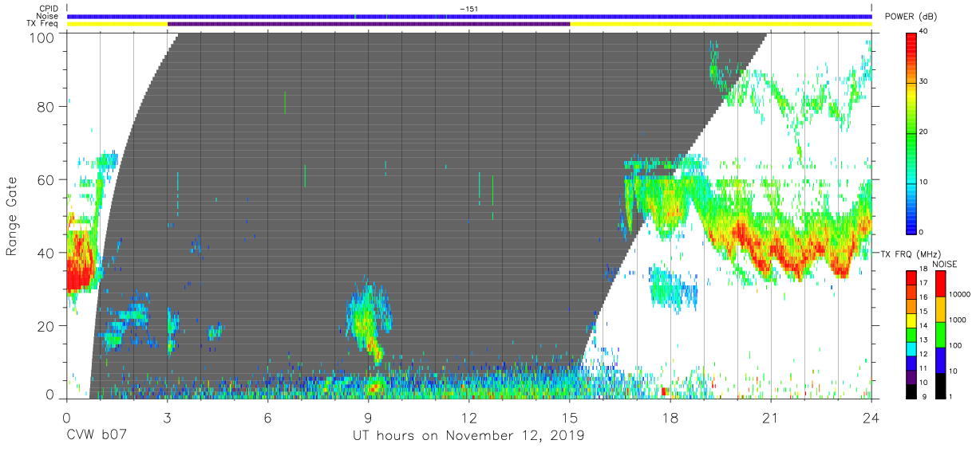Select the 18 tick on the UT hours axis
Screen dimensions: 980x452
pos(670,417)
